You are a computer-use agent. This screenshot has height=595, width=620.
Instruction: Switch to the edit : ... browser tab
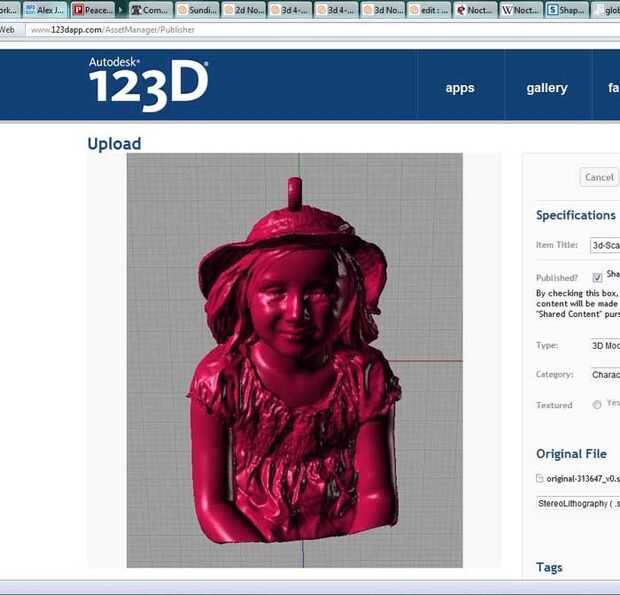point(429,10)
